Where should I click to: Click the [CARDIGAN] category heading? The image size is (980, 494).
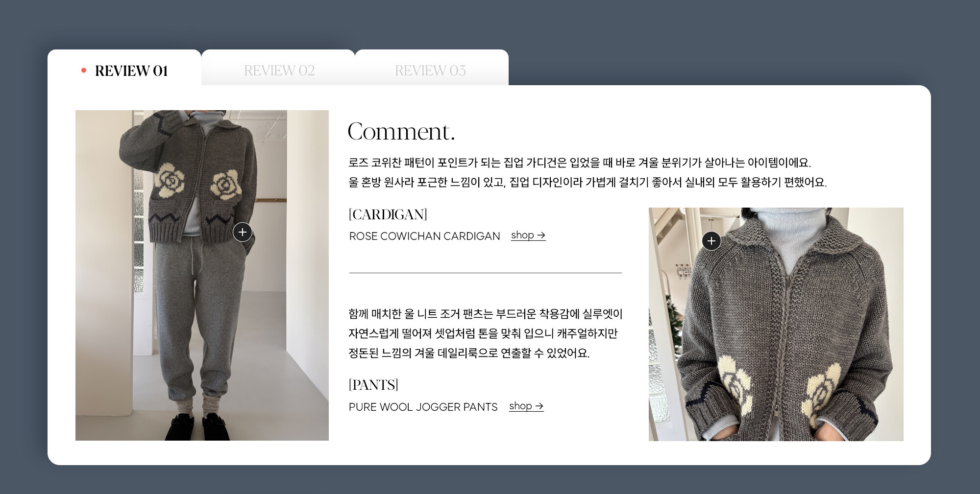pyautogui.click(x=388, y=214)
